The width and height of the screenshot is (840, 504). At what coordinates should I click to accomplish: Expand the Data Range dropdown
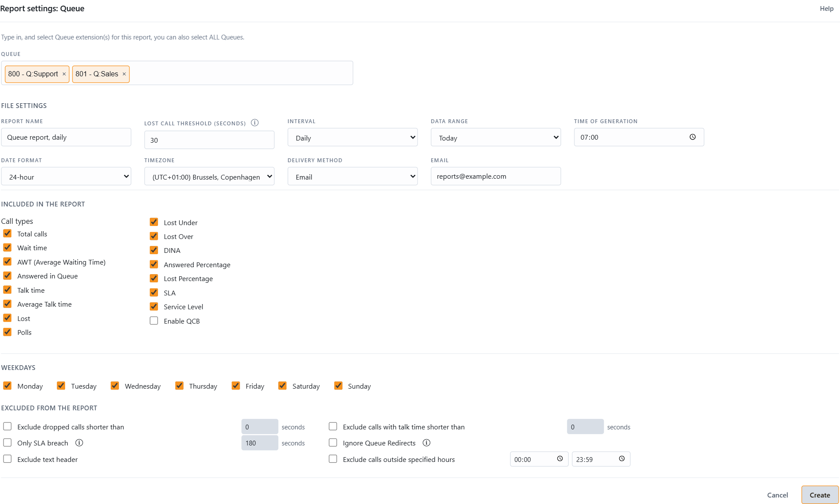(496, 137)
